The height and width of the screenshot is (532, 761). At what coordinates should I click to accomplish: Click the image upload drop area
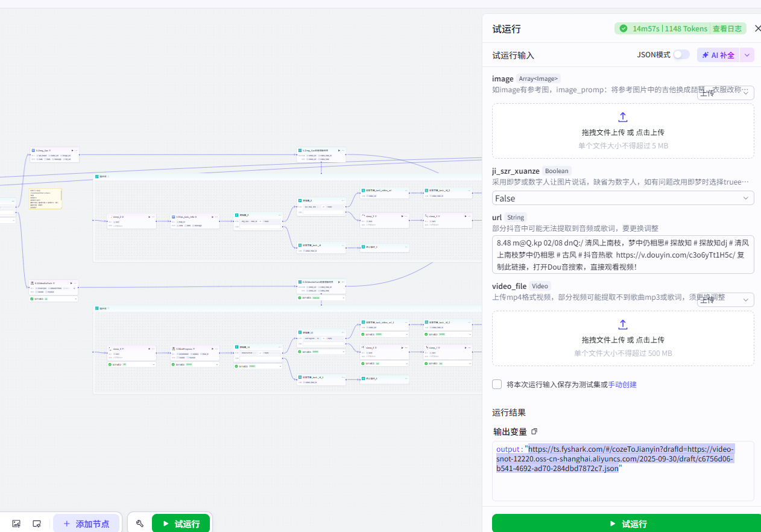623,131
